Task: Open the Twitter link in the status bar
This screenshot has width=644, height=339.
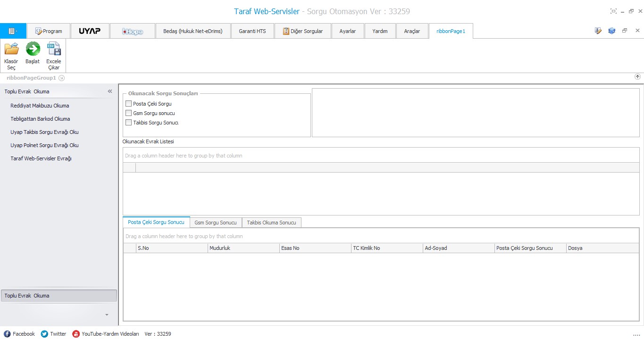Action: click(54, 334)
